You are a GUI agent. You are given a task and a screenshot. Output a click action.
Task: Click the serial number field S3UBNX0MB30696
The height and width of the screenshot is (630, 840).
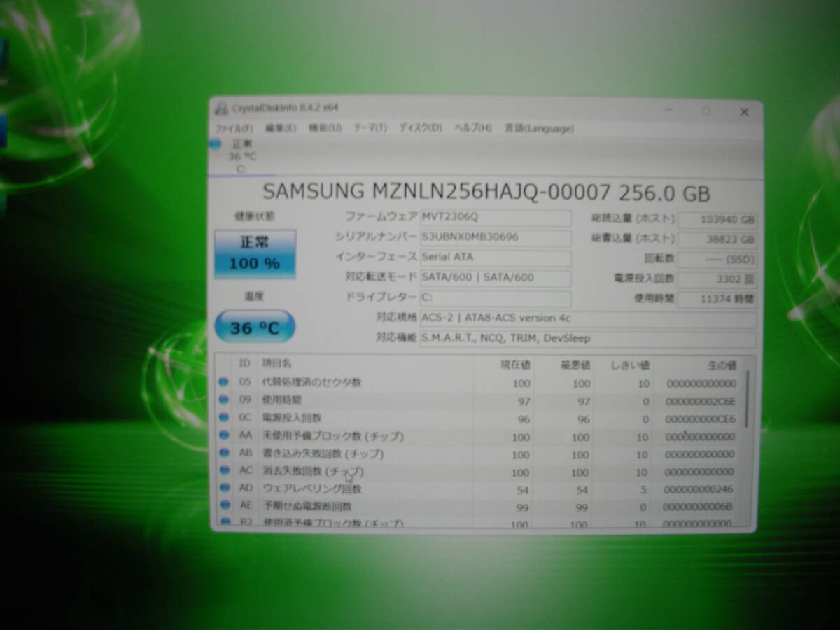496,237
